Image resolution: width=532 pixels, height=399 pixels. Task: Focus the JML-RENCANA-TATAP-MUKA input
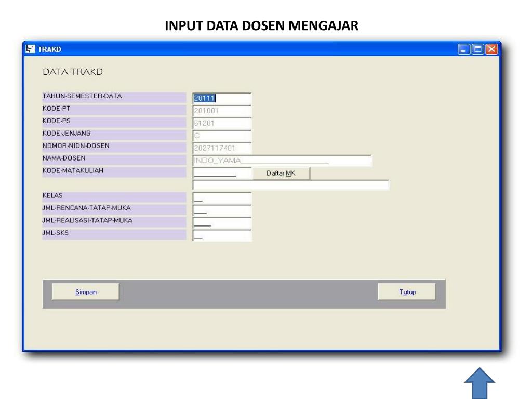[222, 210]
